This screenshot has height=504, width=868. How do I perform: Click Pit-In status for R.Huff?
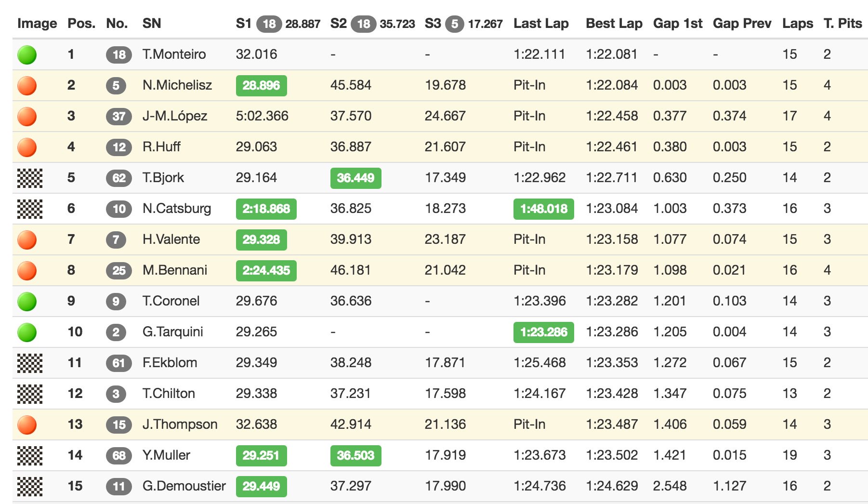[529, 146]
